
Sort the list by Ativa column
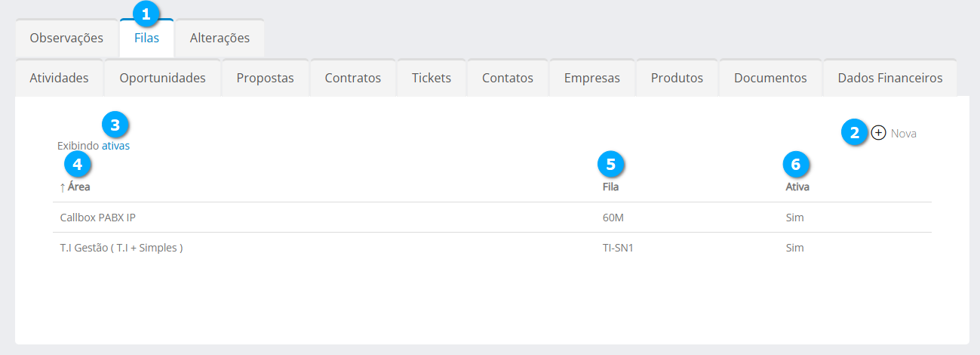click(797, 187)
